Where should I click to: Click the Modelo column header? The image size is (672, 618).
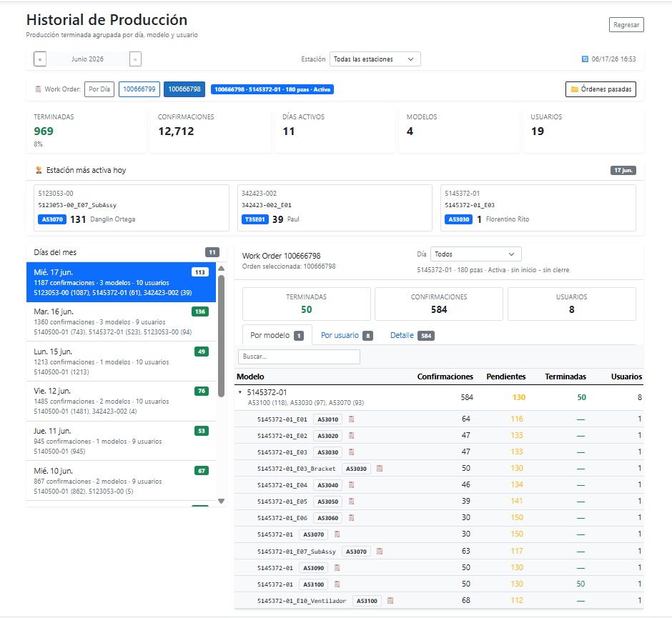click(250, 377)
